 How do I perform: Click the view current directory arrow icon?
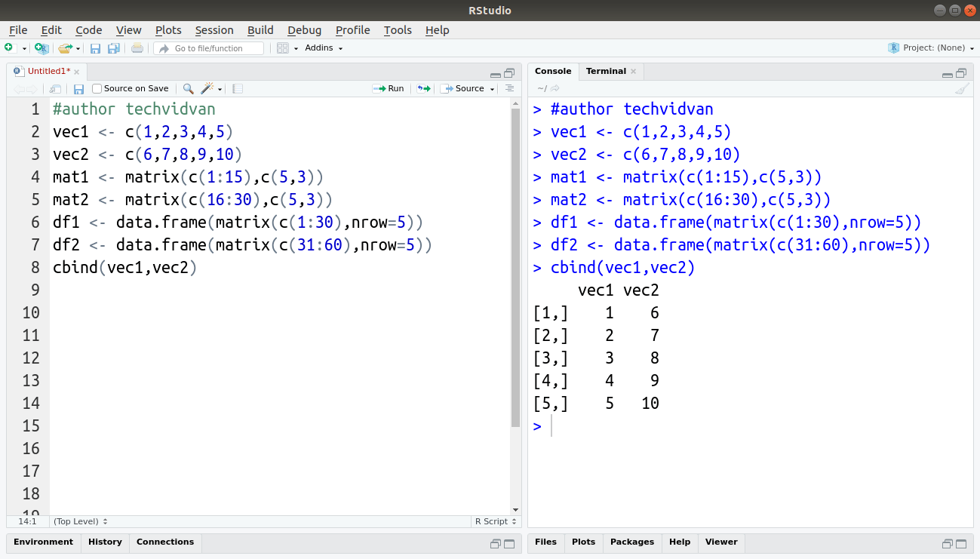pos(555,89)
